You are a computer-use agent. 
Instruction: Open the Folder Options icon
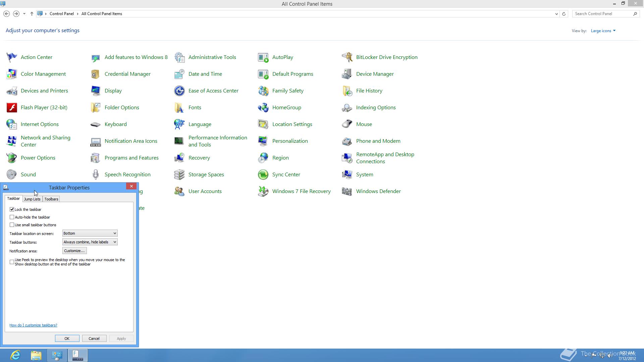[x=96, y=108]
